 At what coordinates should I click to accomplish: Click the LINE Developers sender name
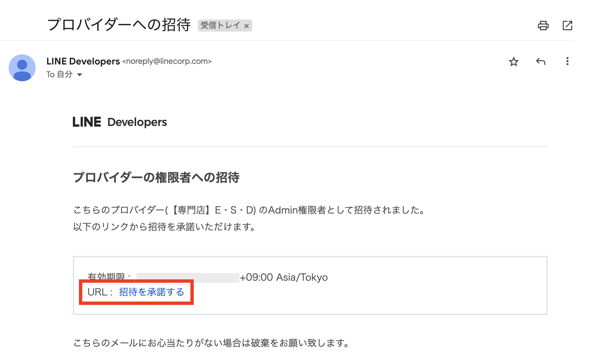[83, 61]
